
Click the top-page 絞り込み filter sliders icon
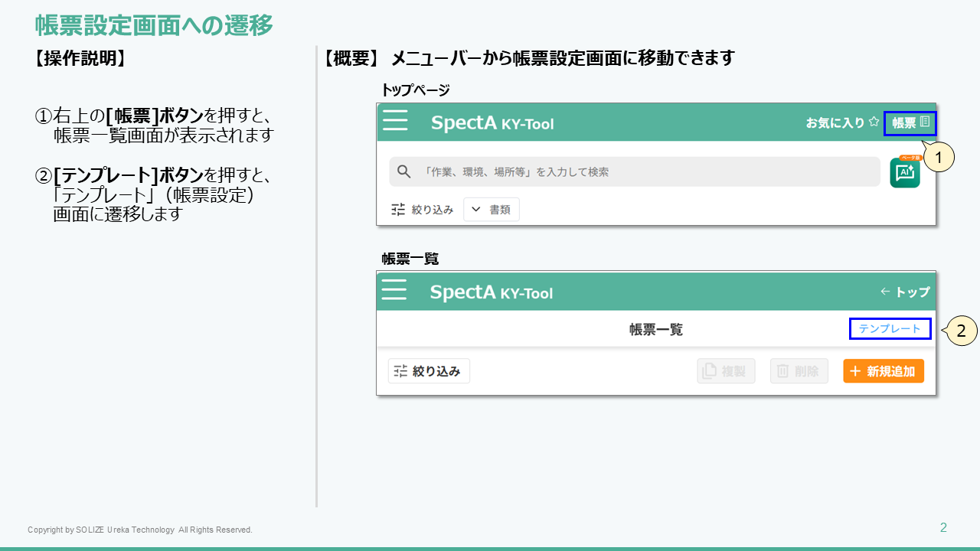pyautogui.click(x=398, y=209)
